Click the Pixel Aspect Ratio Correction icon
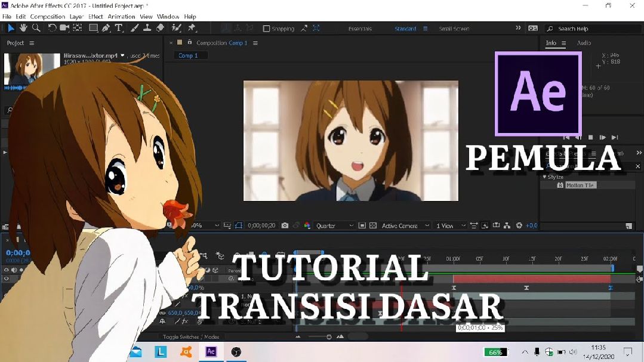Screen dimensions: 644x362 pyautogui.click(x=473, y=225)
